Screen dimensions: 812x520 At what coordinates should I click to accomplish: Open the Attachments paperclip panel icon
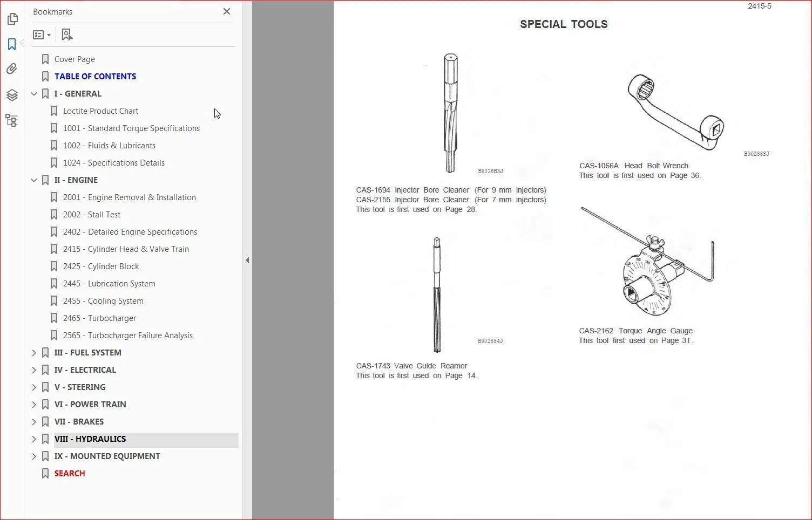pyautogui.click(x=12, y=69)
